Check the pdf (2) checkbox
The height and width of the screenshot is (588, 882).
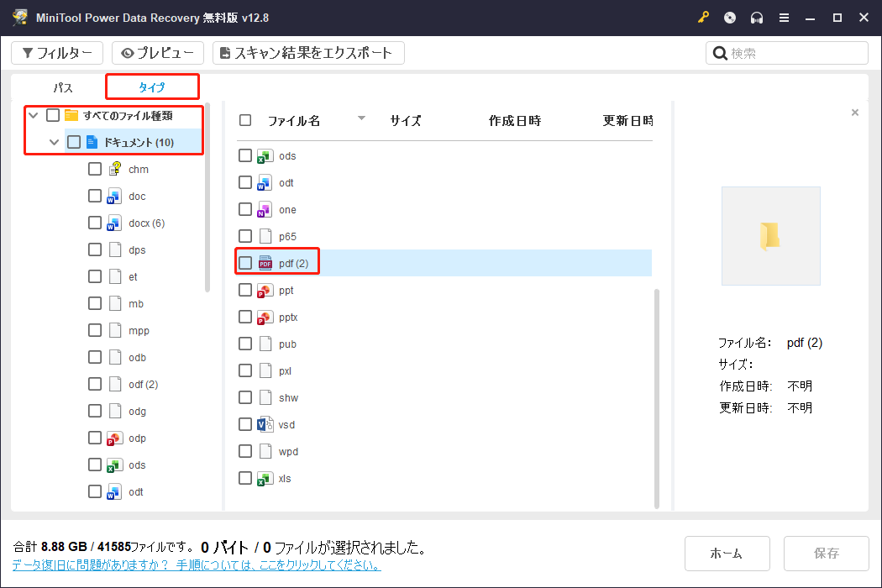tap(244, 261)
